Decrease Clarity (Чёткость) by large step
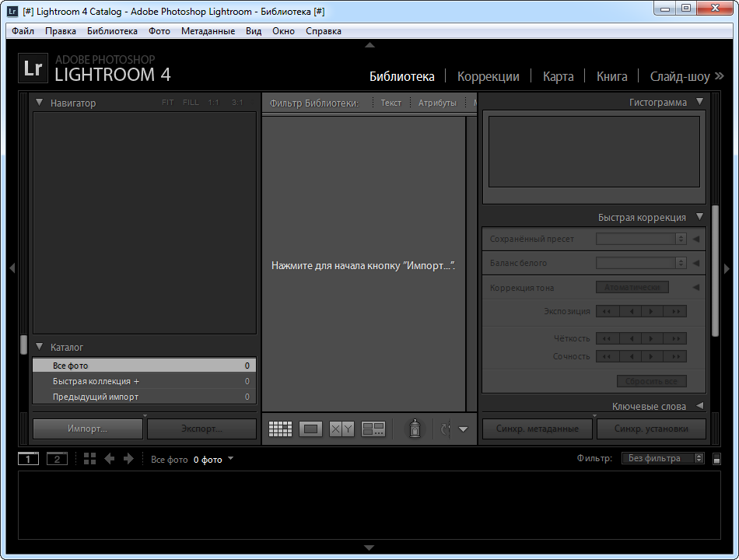 pos(607,338)
